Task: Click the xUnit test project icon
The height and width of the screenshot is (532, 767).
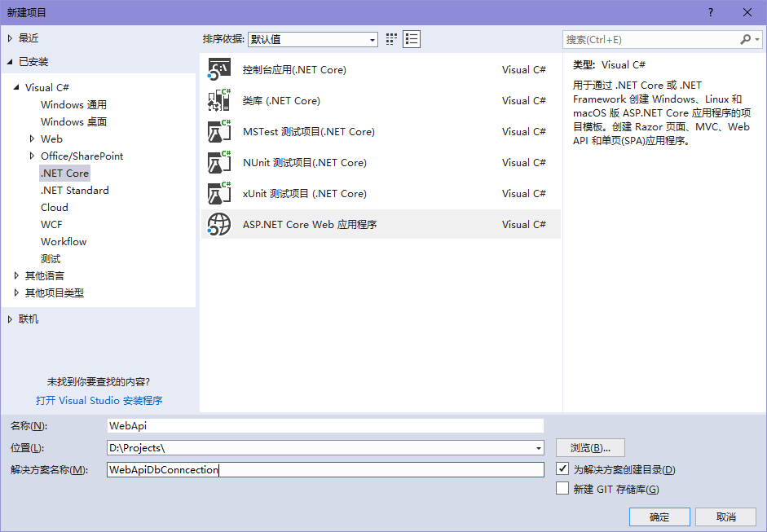Action: pyautogui.click(x=218, y=194)
